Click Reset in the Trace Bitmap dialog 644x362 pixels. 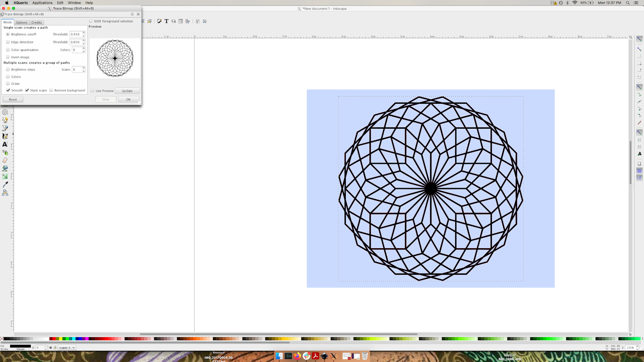(12, 99)
